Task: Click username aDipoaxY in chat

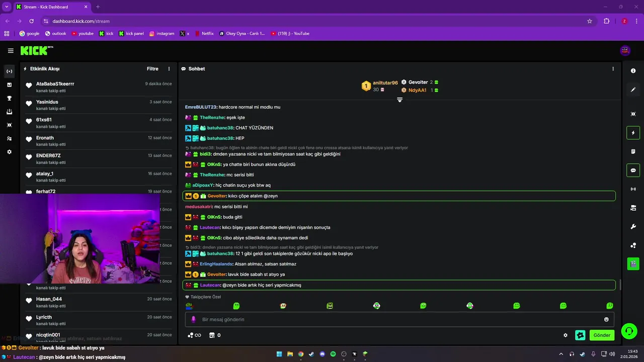Action: [203, 186]
